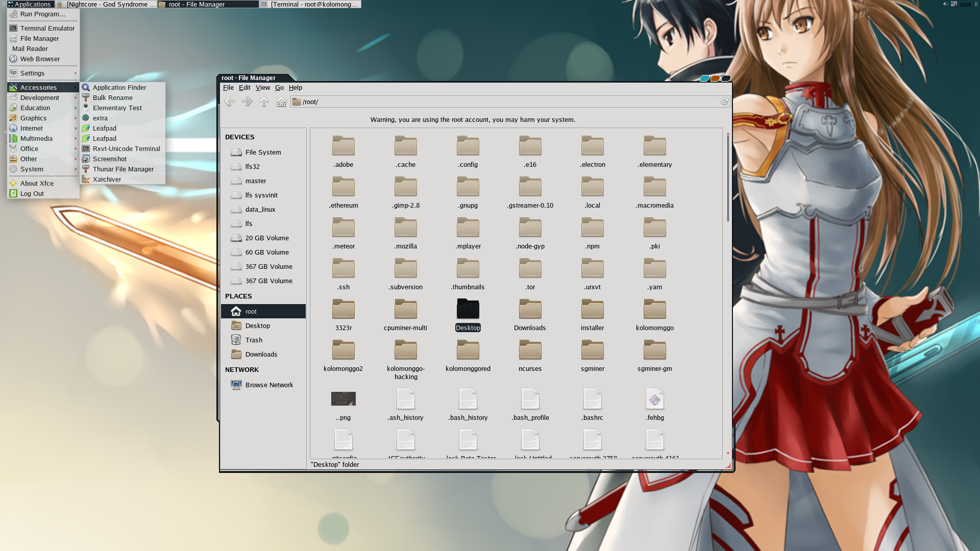Open the Help menu
This screenshot has width=980, height=551.
[x=296, y=88]
